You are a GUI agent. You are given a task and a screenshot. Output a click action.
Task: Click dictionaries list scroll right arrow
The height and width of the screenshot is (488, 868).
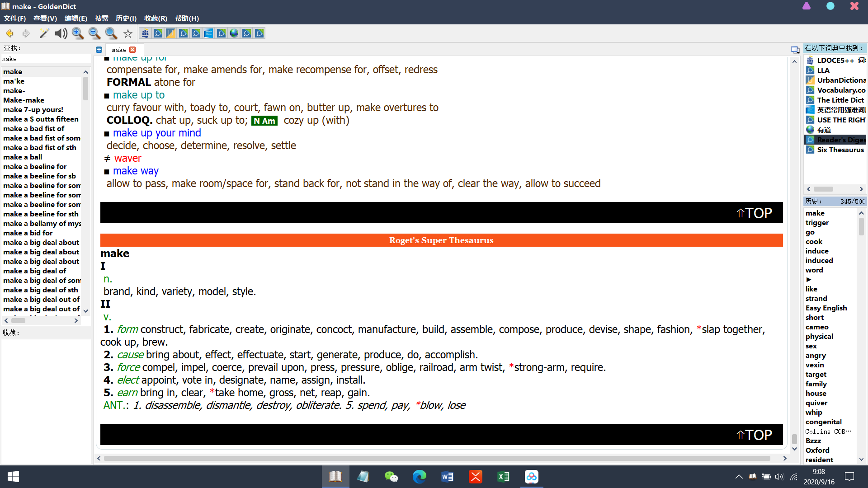[x=861, y=189]
